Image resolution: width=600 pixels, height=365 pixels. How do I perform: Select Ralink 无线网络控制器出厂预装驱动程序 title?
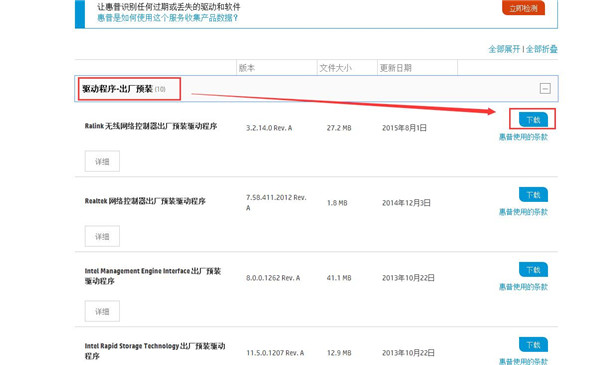pos(151,126)
